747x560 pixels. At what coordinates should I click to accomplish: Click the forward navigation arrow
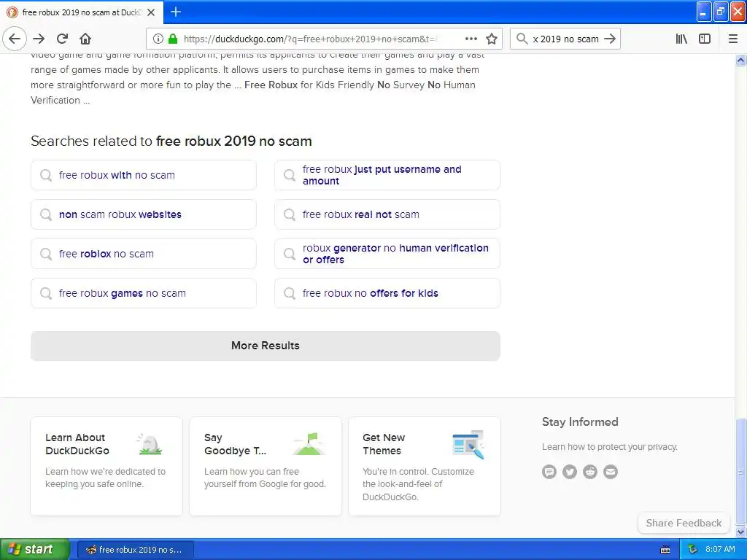click(39, 39)
